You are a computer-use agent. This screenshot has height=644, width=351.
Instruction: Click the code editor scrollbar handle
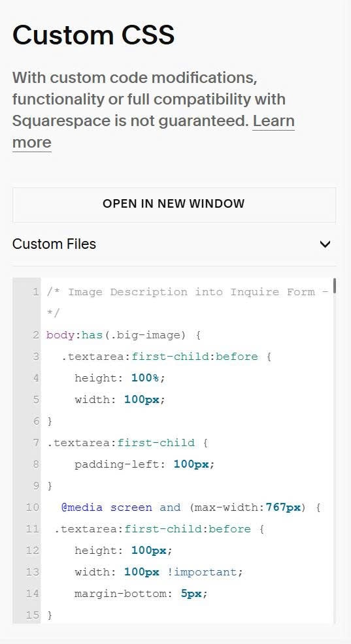[x=335, y=286]
